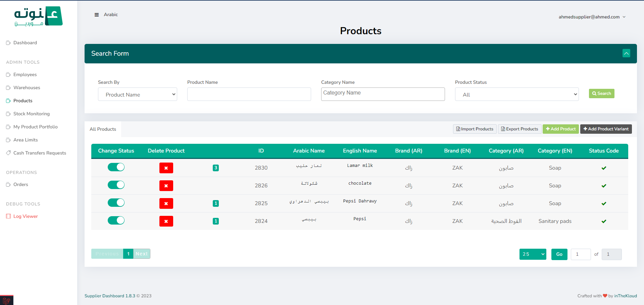Viewport: 644px width, 305px height.
Task: Open the Search By dropdown
Action: point(137,95)
